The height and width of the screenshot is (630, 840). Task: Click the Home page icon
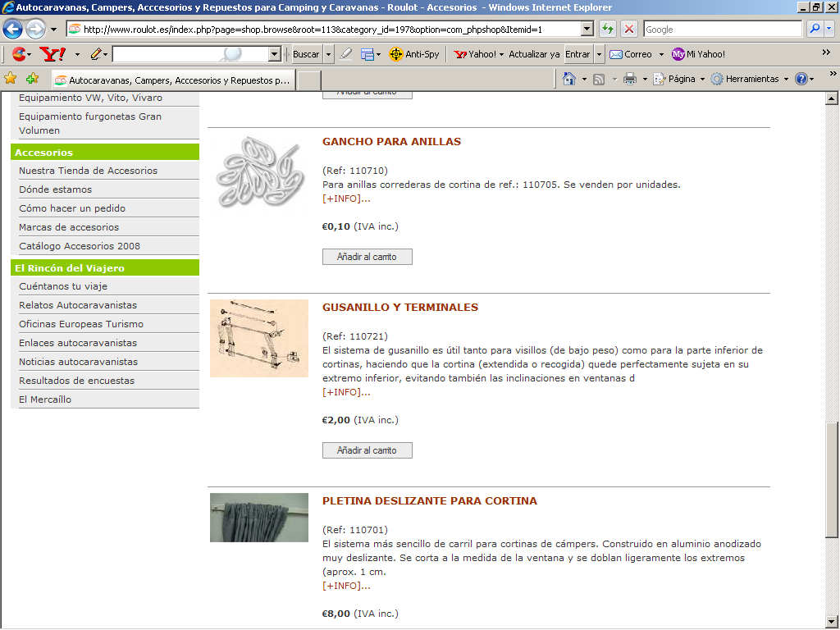pyautogui.click(x=569, y=79)
